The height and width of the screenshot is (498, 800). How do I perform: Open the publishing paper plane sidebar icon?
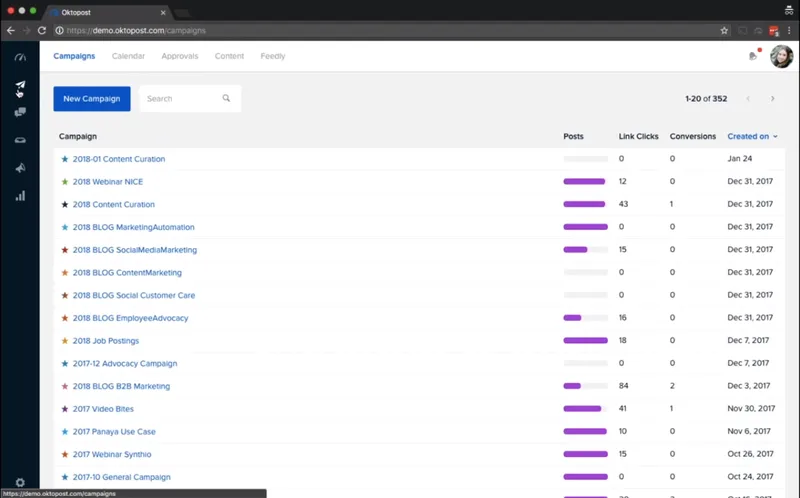pos(20,85)
